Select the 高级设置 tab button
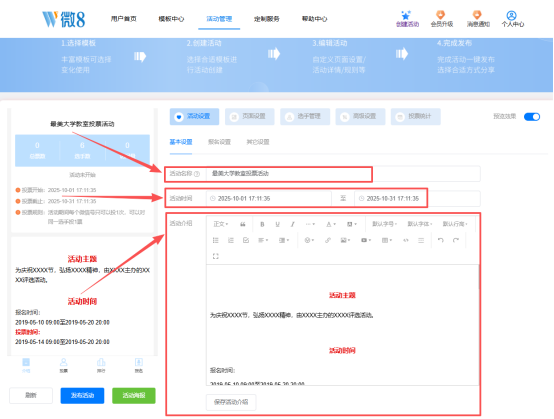The height and width of the screenshot is (419, 554). tap(360, 117)
